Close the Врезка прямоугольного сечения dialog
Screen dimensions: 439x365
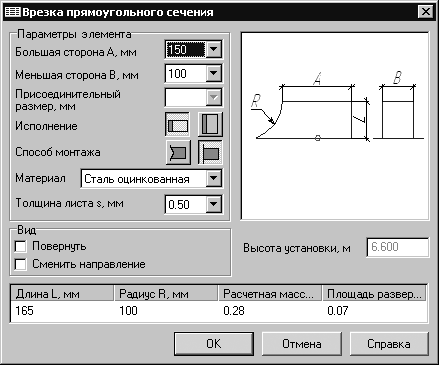click(x=426, y=12)
